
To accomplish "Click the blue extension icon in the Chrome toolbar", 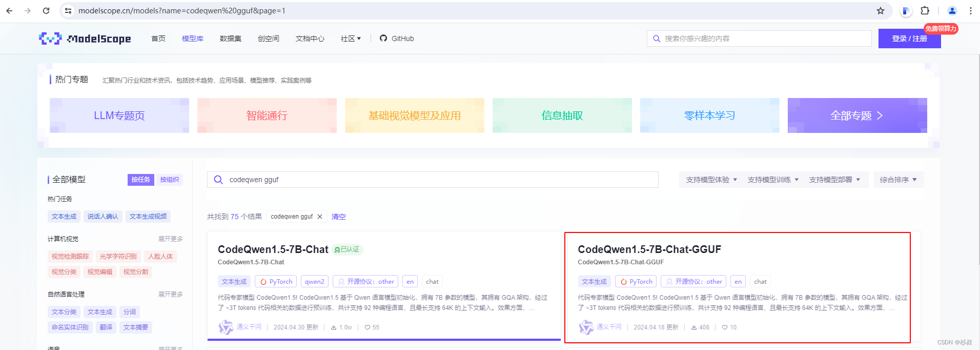I will point(906,11).
